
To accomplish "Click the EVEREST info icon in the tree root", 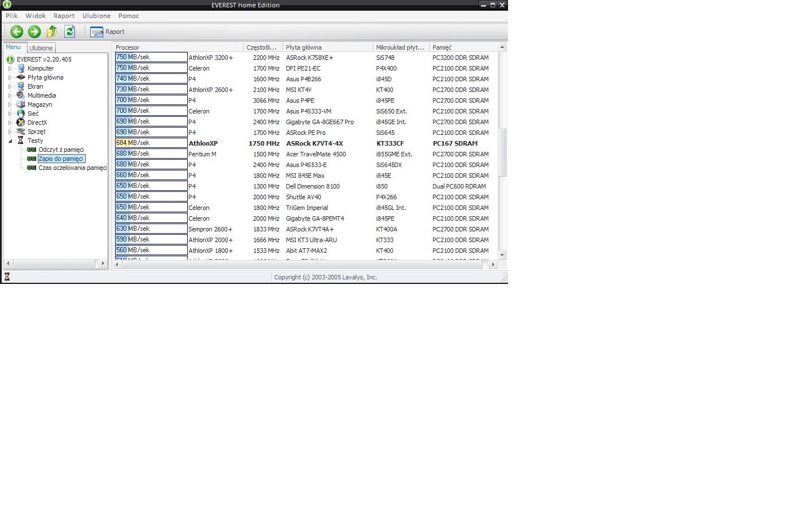I will tap(10, 59).
